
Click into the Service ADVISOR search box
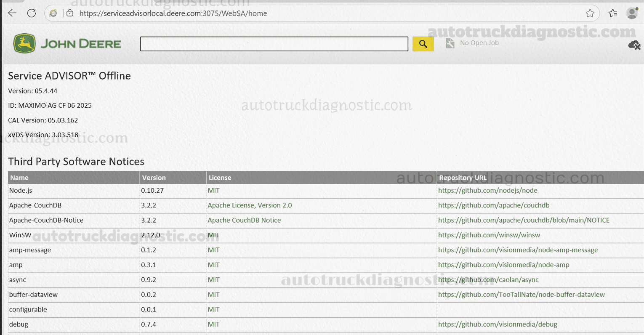[274, 44]
